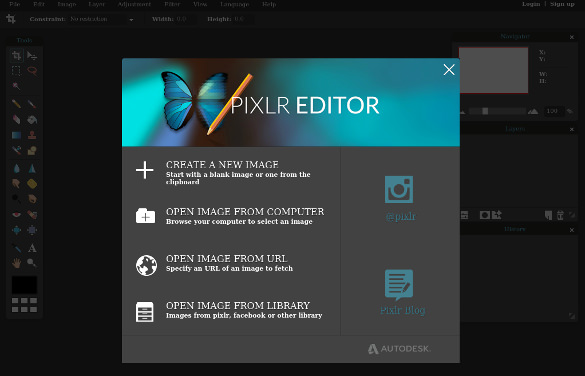Open the @pixlr Instagram link
The width and height of the screenshot is (585, 376).
click(400, 198)
